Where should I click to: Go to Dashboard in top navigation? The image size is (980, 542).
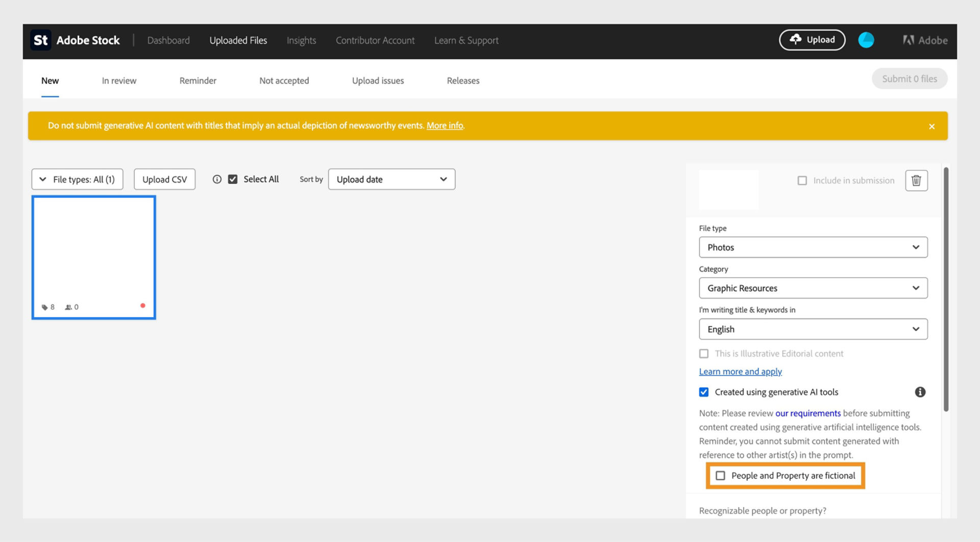(x=168, y=40)
